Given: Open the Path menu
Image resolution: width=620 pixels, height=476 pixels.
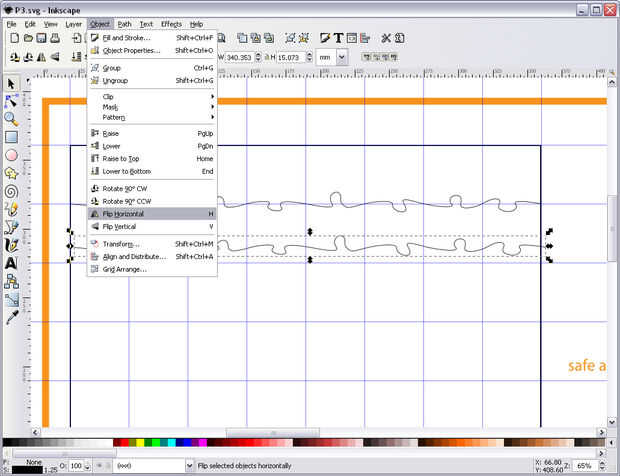Looking at the screenshot, I should [x=125, y=24].
